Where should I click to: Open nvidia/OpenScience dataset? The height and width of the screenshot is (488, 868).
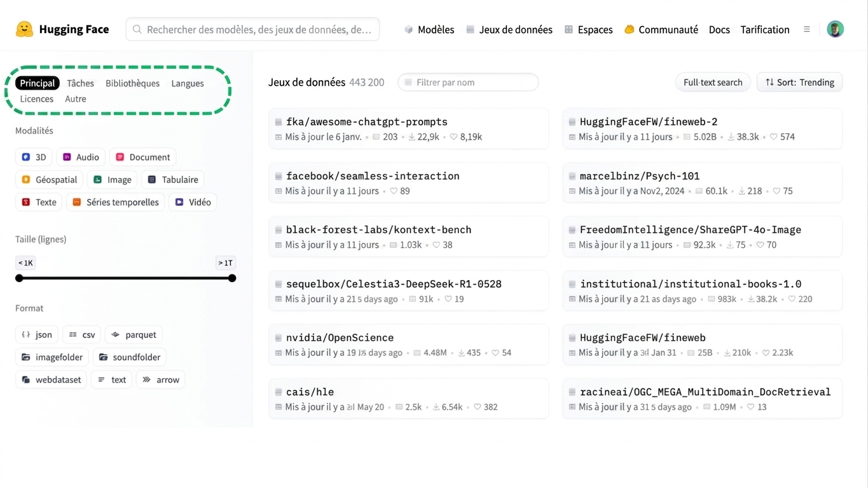(x=409, y=344)
